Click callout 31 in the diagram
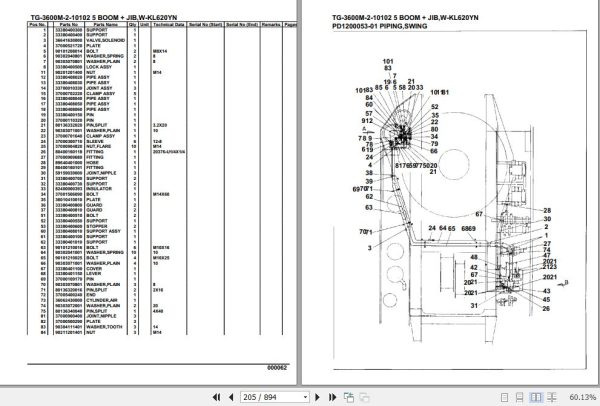 (x=474, y=305)
